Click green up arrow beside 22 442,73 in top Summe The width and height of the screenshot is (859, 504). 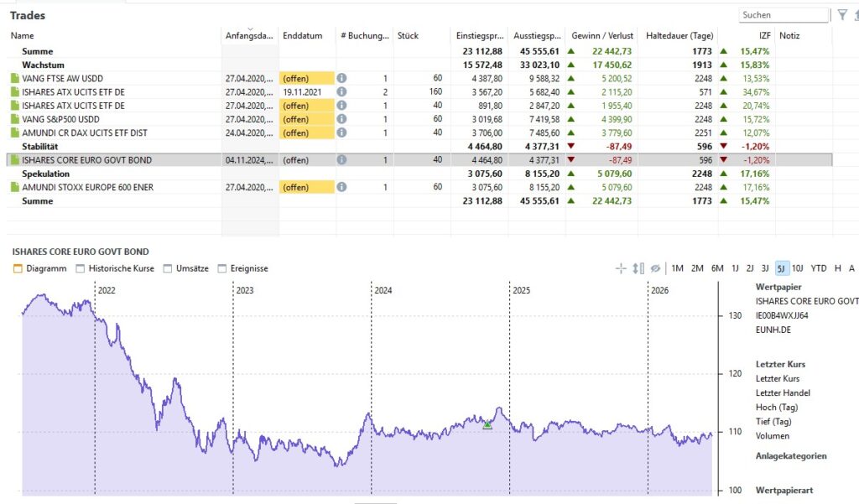pos(570,51)
